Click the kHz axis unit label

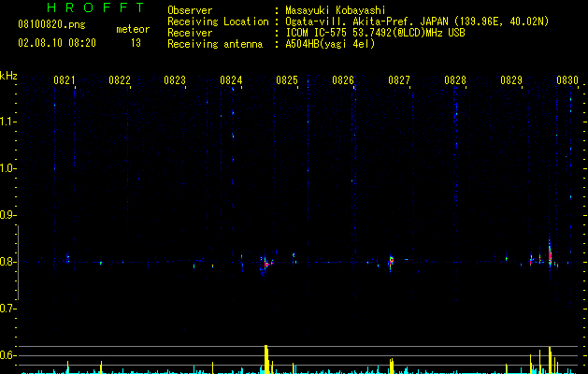click(8, 76)
